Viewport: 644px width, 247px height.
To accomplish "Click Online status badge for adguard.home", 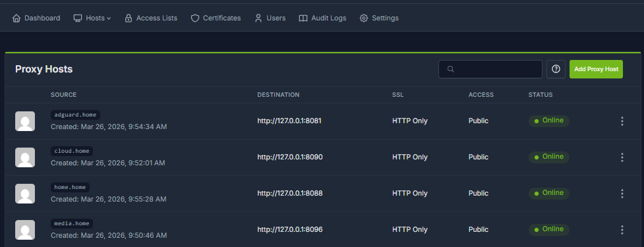I will click(548, 121).
